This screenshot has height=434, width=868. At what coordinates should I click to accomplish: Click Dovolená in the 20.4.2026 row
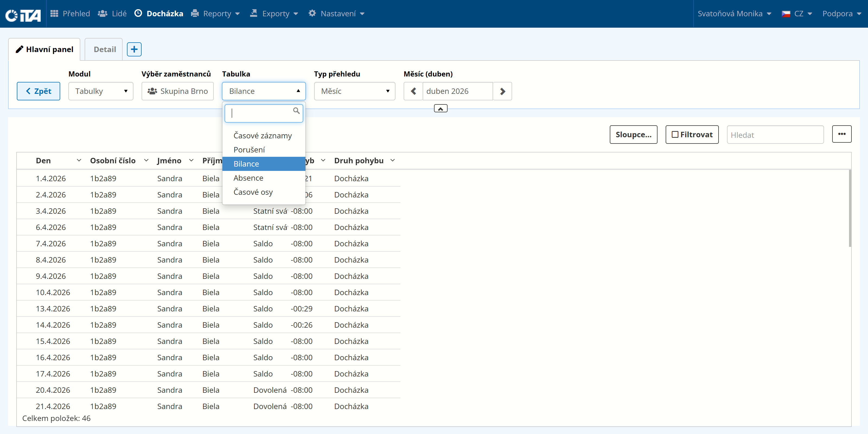tap(270, 390)
